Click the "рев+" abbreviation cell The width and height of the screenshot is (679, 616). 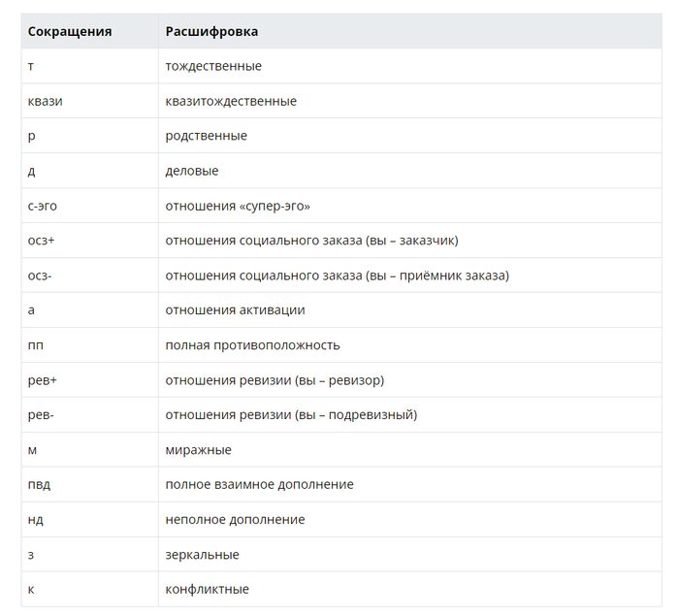coord(43,380)
